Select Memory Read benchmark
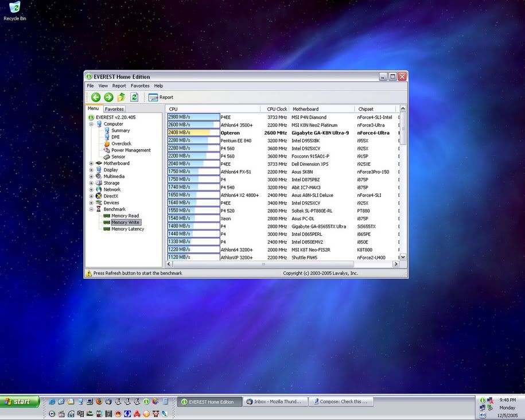 click(125, 216)
